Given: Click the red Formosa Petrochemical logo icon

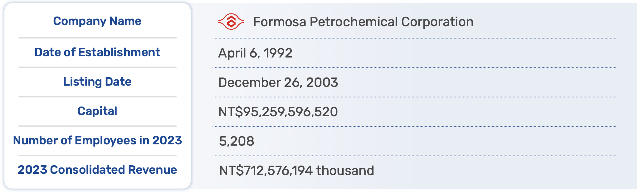Looking at the screenshot, I should tap(231, 22).
